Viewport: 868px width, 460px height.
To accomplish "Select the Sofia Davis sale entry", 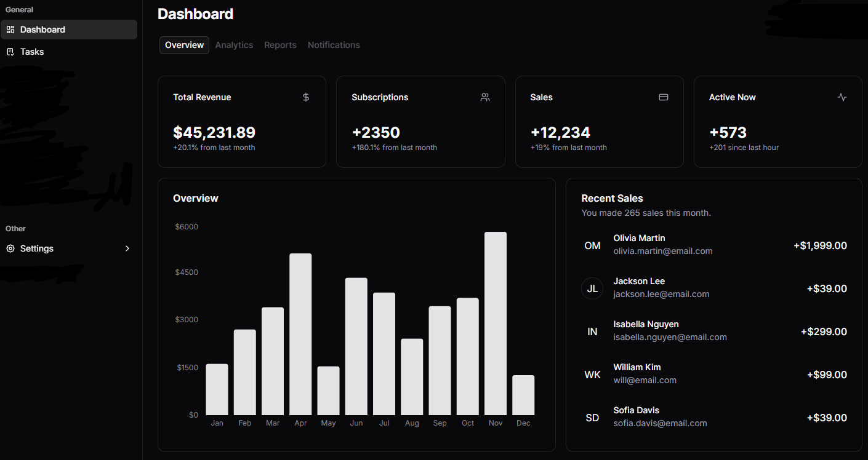I will [713, 417].
